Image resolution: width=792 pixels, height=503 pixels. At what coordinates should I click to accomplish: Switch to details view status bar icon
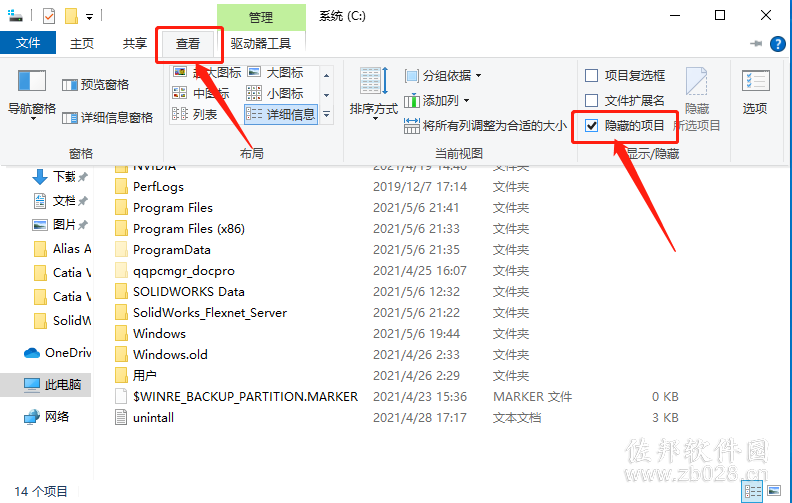(x=752, y=491)
